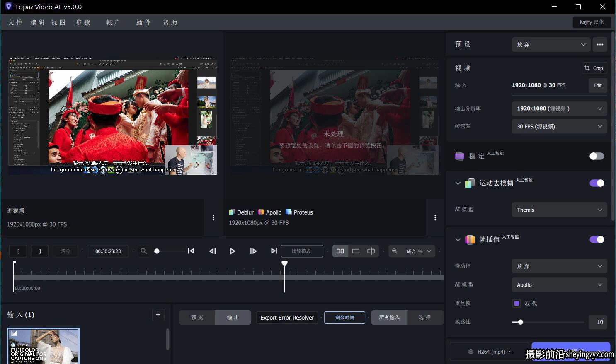The image size is (616, 364).
Task: Switch to 预览 preview mode
Action: click(x=197, y=318)
